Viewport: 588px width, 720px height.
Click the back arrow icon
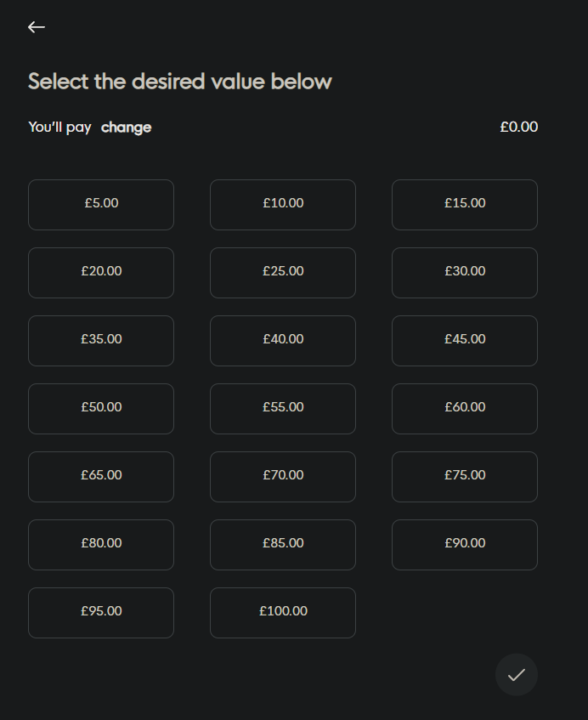click(37, 27)
